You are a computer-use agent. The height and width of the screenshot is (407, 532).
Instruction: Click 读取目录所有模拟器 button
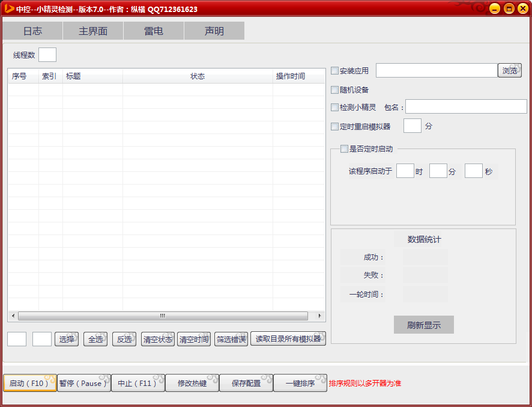tap(288, 338)
